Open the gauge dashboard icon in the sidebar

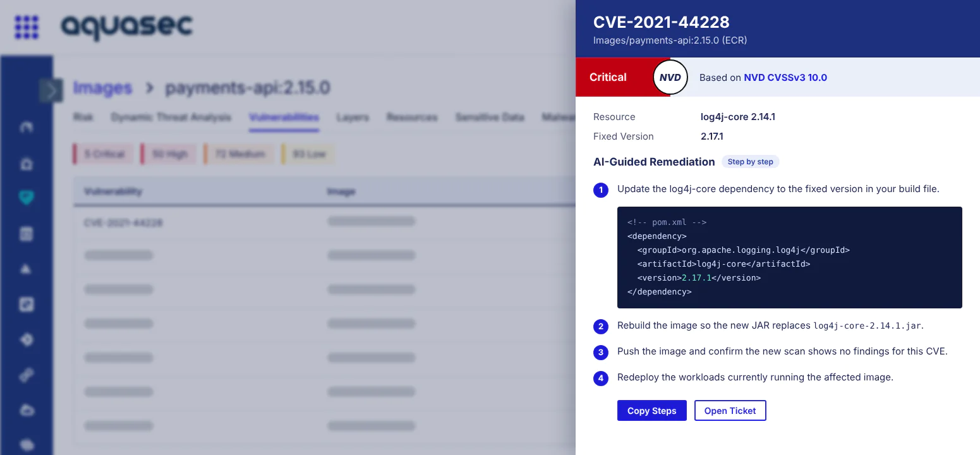click(x=27, y=128)
